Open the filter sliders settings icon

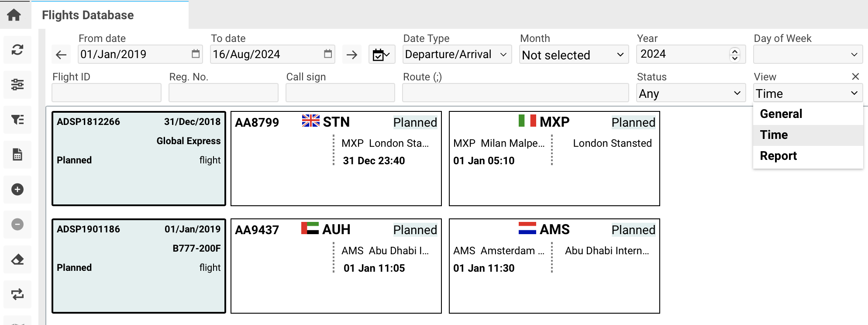(x=17, y=84)
